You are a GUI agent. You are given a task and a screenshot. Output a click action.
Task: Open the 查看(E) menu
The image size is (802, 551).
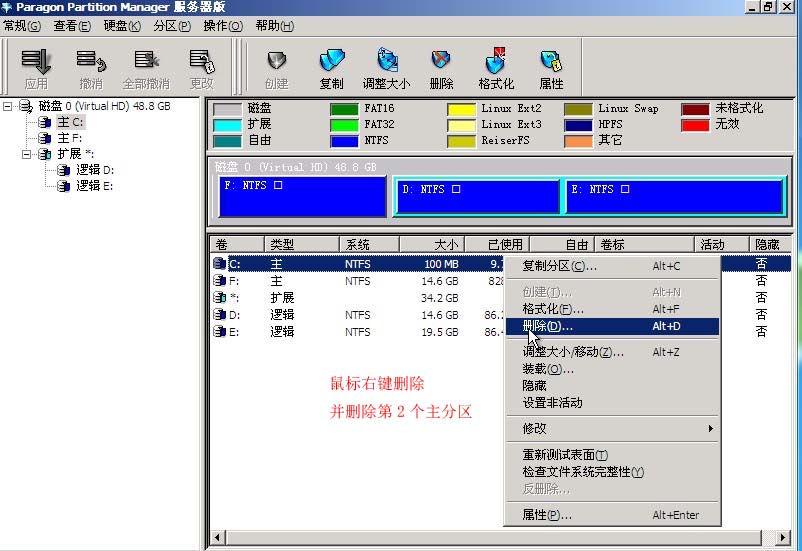point(72,26)
